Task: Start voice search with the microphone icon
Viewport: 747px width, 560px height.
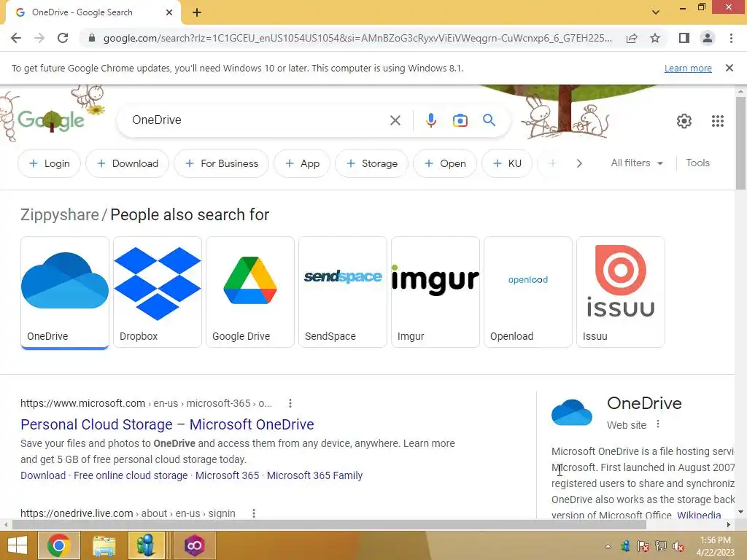Action: (x=430, y=120)
